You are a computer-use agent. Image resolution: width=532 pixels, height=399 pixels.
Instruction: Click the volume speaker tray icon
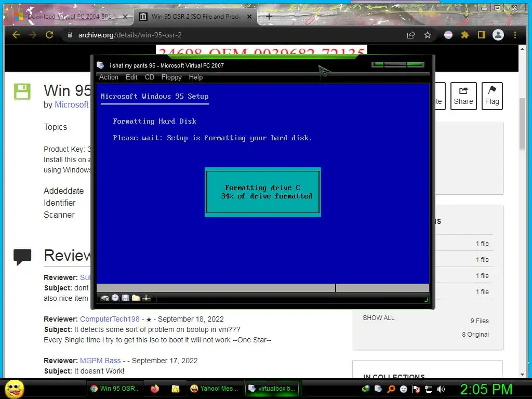pos(441,389)
